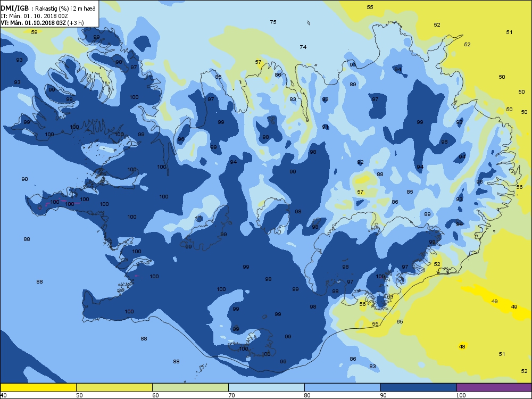Click the purple legend swatch above 100
This screenshot has height=399, width=532.
point(494,387)
